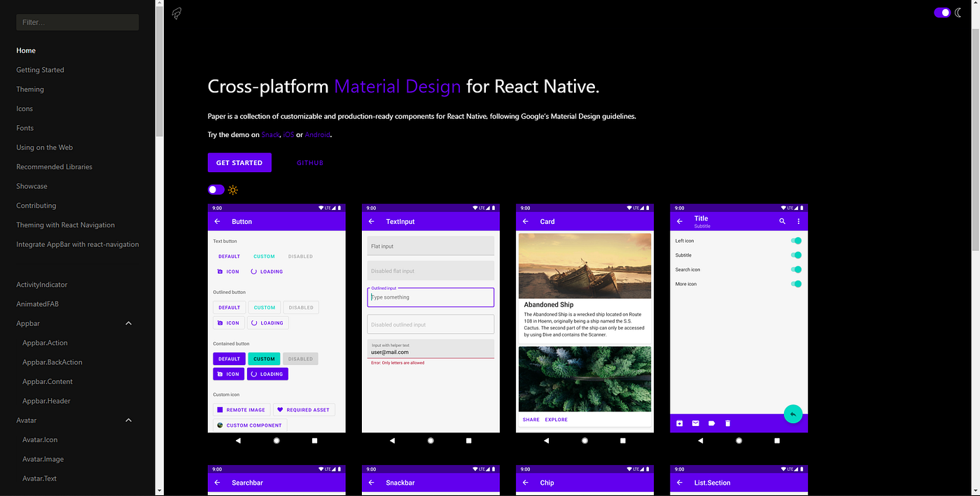Click the plus icon in the Title bottom appbar

click(679, 423)
